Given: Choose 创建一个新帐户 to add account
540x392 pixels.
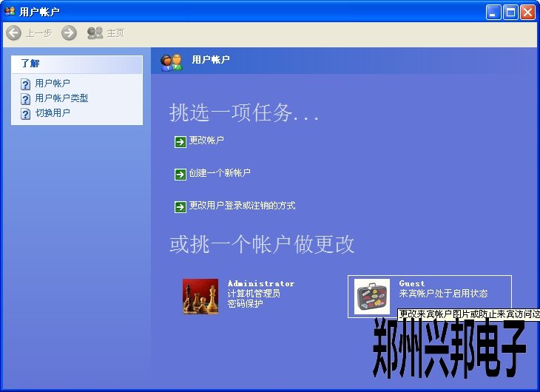Looking at the screenshot, I should pyautogui.click(x=220, y=173).
